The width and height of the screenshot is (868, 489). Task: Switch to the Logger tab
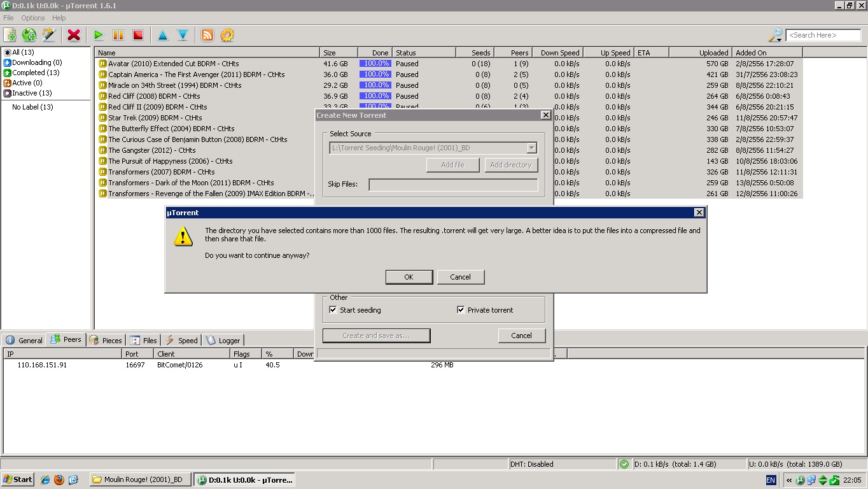[x=223, y=341]
